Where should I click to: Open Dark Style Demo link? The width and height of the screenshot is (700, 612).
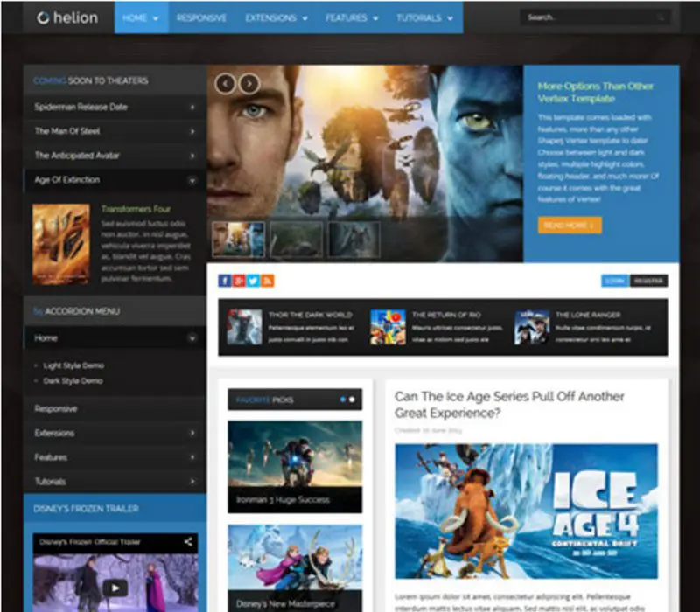pyautogui.click(x=73, y=381)
